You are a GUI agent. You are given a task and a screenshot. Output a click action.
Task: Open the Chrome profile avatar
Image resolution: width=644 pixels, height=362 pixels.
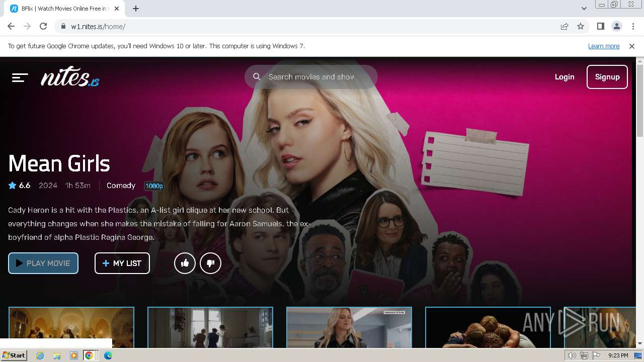click(x=616, y=26)
